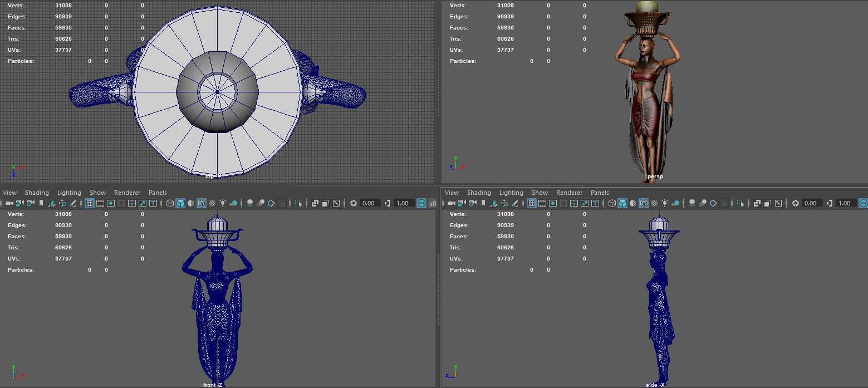The width and height of the screenshot is (868, 388).
Task: Open Shading menu in side panel
Action: [x=479, y=193]
